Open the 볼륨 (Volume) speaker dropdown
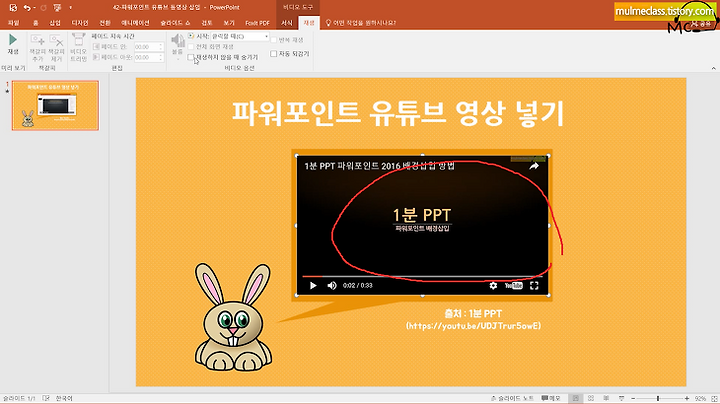The height and width of the screenshot is (404, 720). click(x=178, y=47)
